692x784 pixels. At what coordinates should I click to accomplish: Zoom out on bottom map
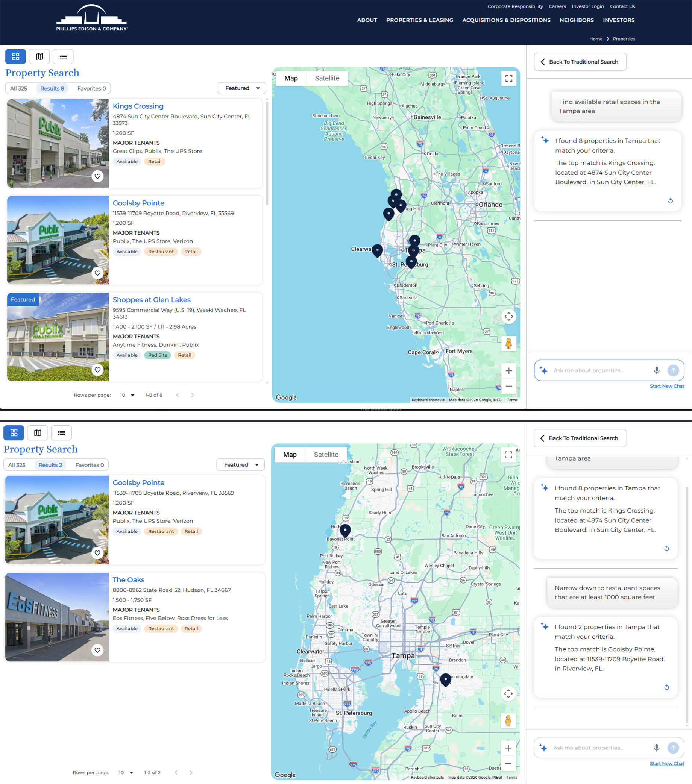point(508,763)
